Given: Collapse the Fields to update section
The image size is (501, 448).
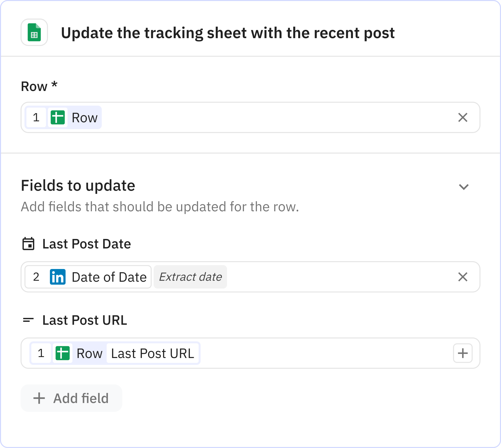Looking at the screenshot, I should pos(464,187).
